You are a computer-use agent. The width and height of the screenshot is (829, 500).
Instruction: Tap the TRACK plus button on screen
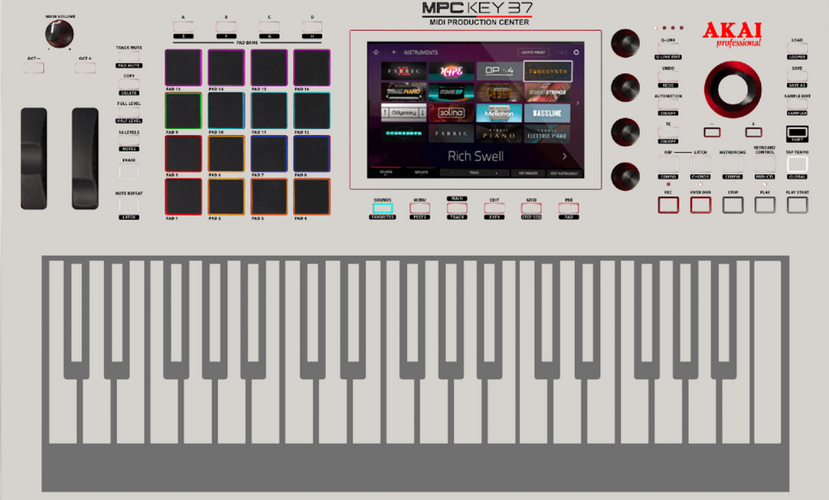(x=496, y=173)
